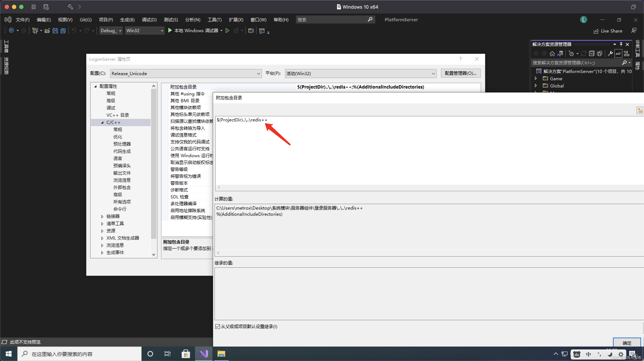Click the 配置管理器(O)... button
The image size is (644, 361).
click(x=461, y=73)
